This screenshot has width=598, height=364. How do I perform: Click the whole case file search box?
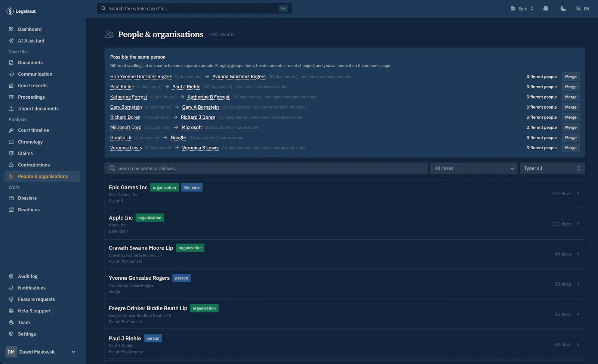(194, 9)
